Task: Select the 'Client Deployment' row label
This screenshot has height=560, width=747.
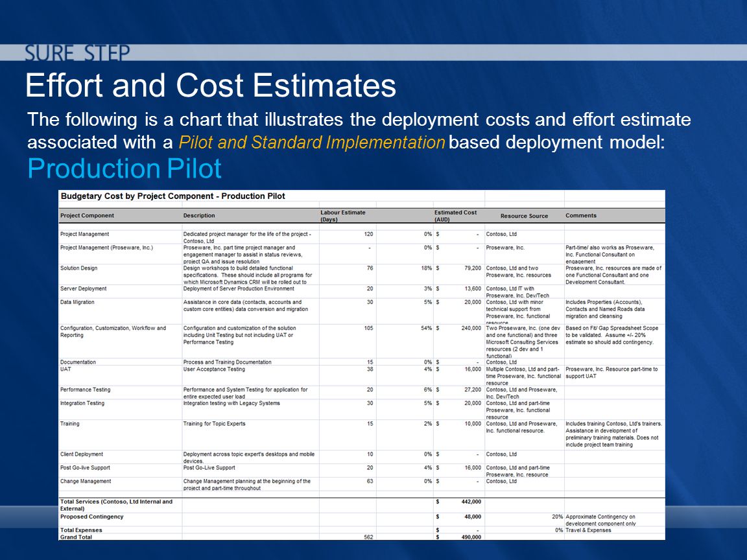Action: 82,454
